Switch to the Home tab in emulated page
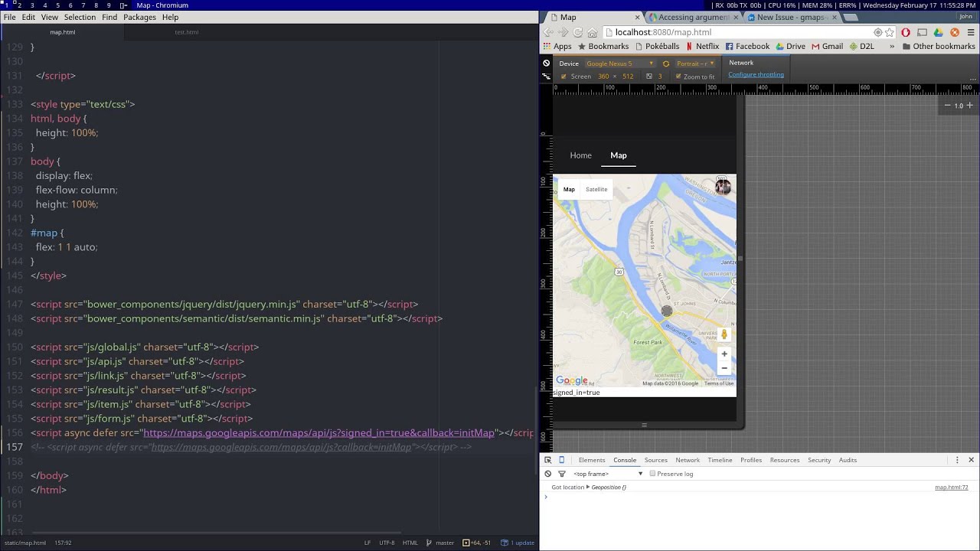The image size is (980, 551). point(580,155)
